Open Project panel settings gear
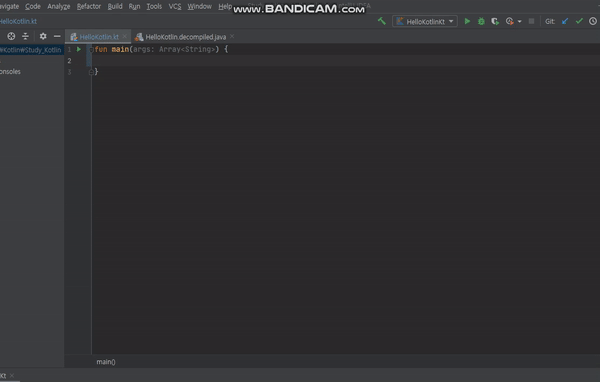The width and height of the screenshot is (600, 382). tap(43, 36)
